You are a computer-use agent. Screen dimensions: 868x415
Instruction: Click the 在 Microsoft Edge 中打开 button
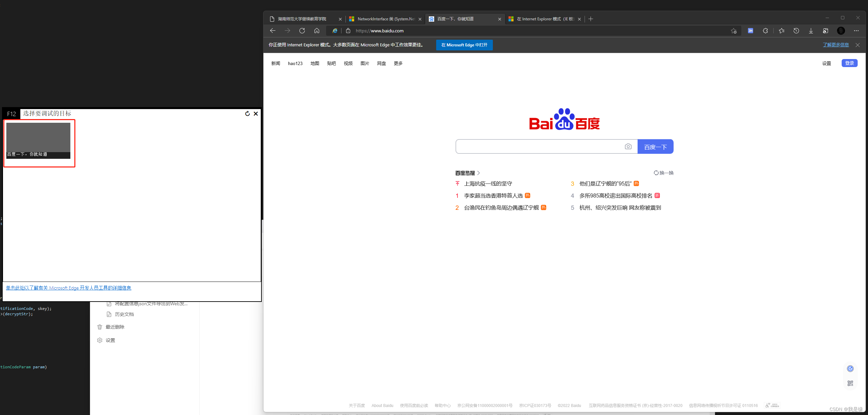point(464,45)
